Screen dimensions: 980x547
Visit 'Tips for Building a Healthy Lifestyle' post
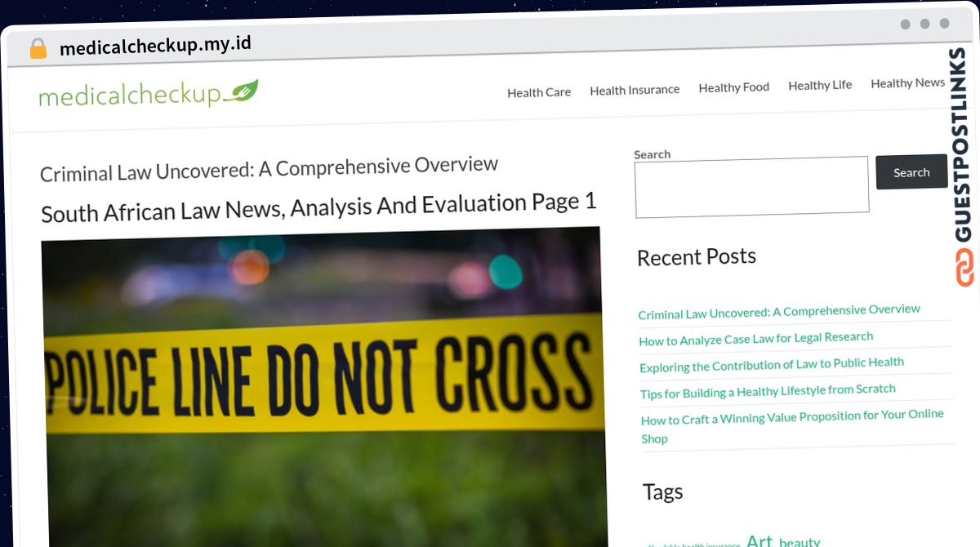coord(767,391)
